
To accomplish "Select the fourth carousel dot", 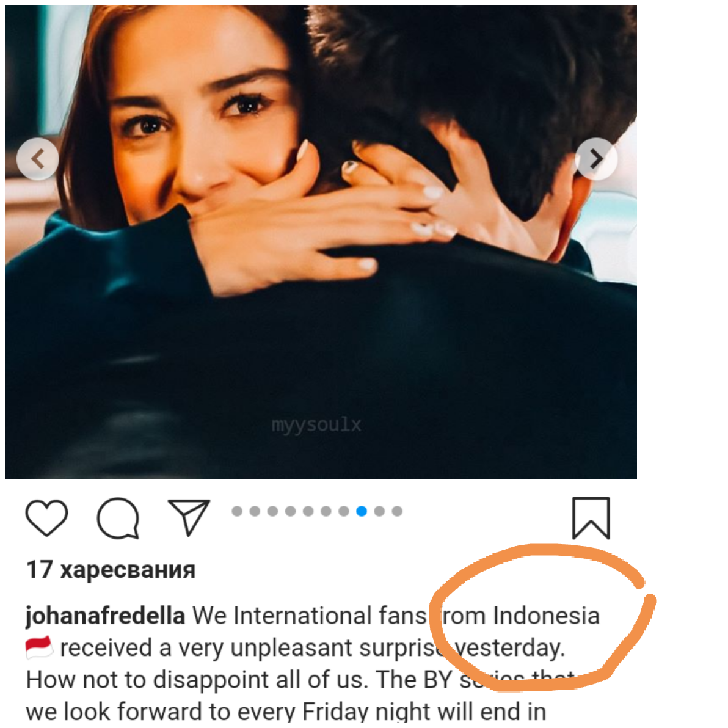I will [290, 511].
